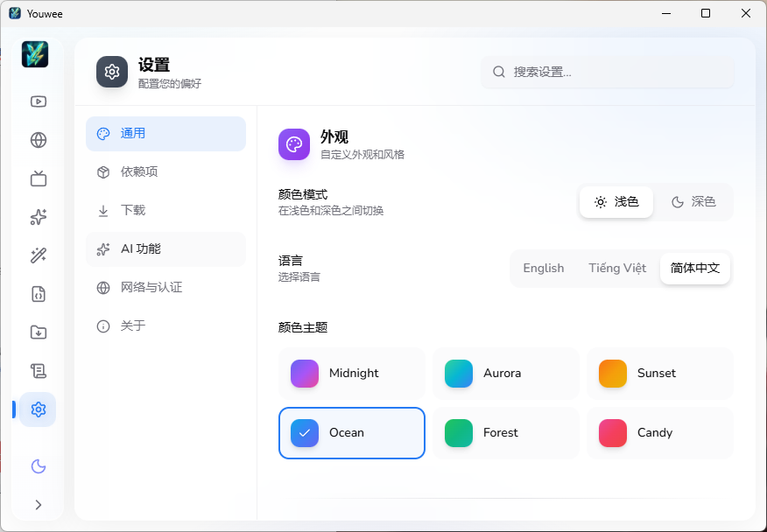Select 浅色 color mode
This screenshot has width=767, height=532.
[616, 202]
